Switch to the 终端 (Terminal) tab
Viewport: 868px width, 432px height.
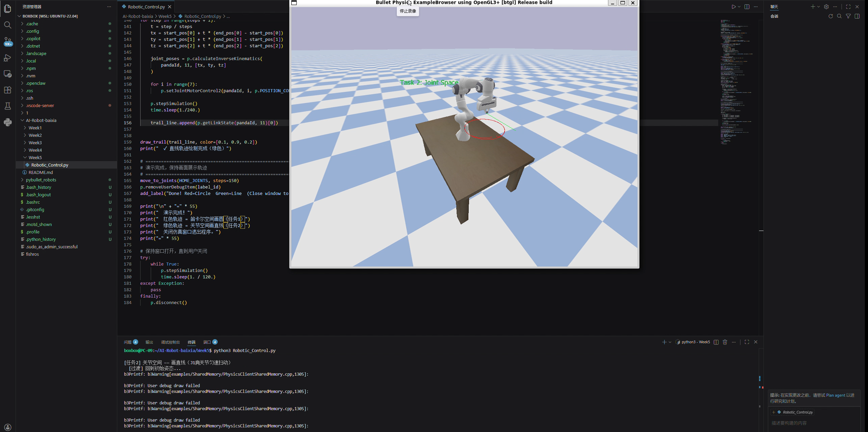pos(192,342)
